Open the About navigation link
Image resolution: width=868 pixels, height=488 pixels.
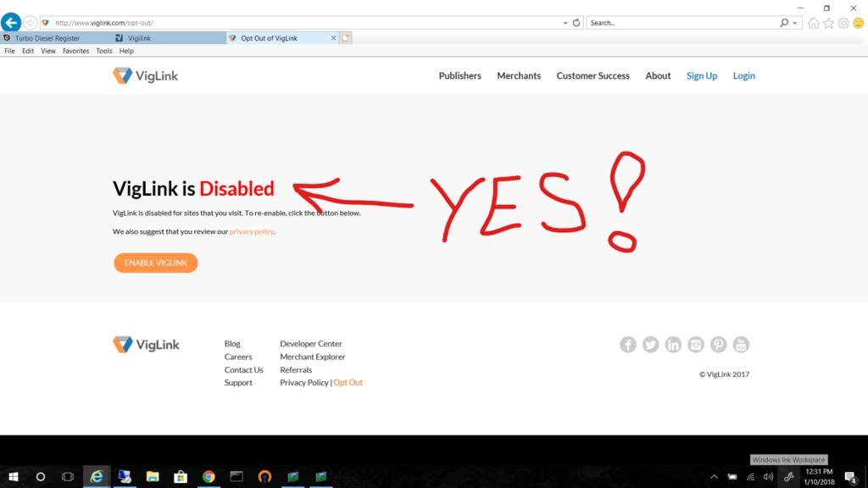click(658, 75)
